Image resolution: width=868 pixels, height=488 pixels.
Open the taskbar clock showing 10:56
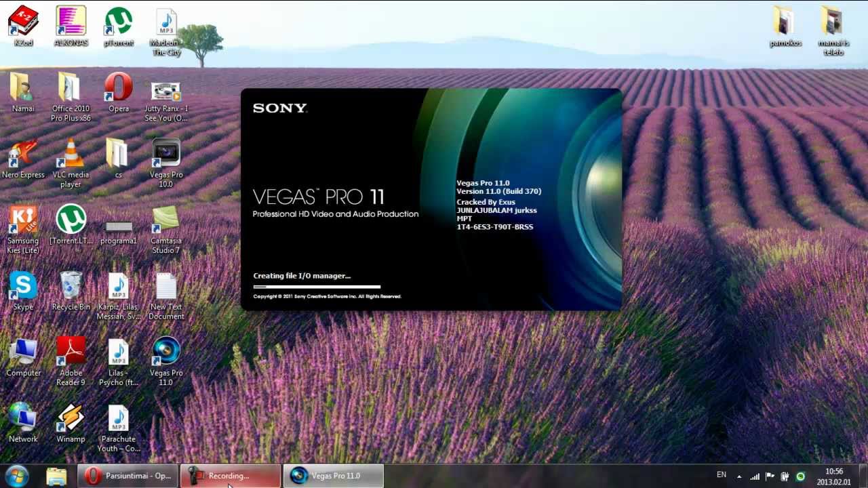click(834, 476)
